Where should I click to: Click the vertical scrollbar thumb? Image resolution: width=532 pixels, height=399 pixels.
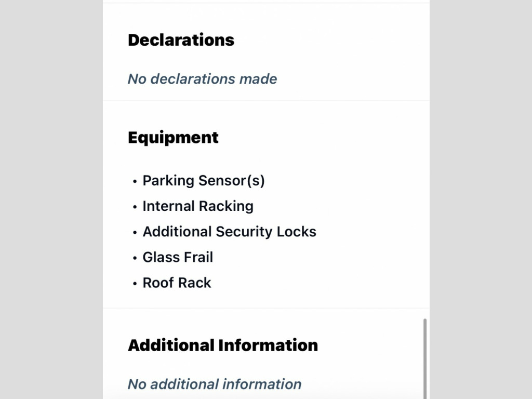[x=425, y=358]
